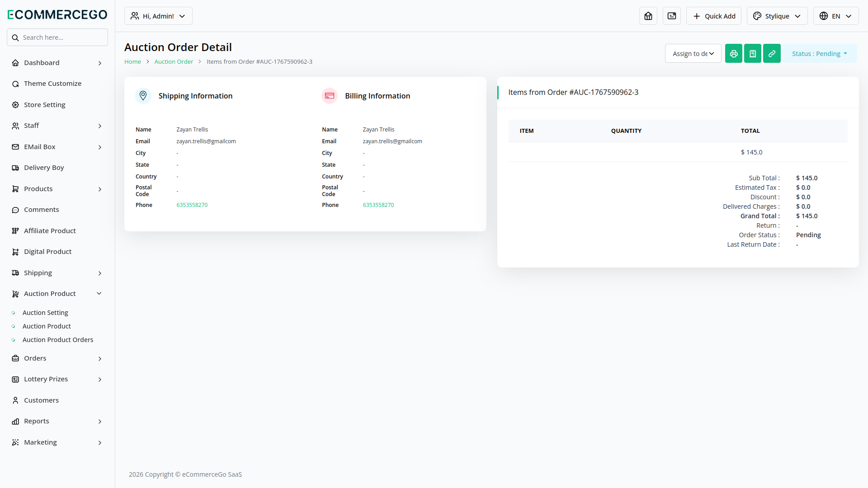Image resolution: width=868 pixels, height=488 pixels.
Task: Open the Stylique theme dropdown
Action: 777,16
